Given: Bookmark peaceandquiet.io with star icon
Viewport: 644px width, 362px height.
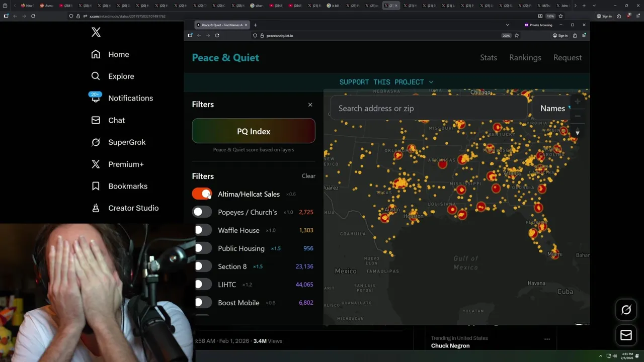Looking at the screenshot, I should pos(517,35).
